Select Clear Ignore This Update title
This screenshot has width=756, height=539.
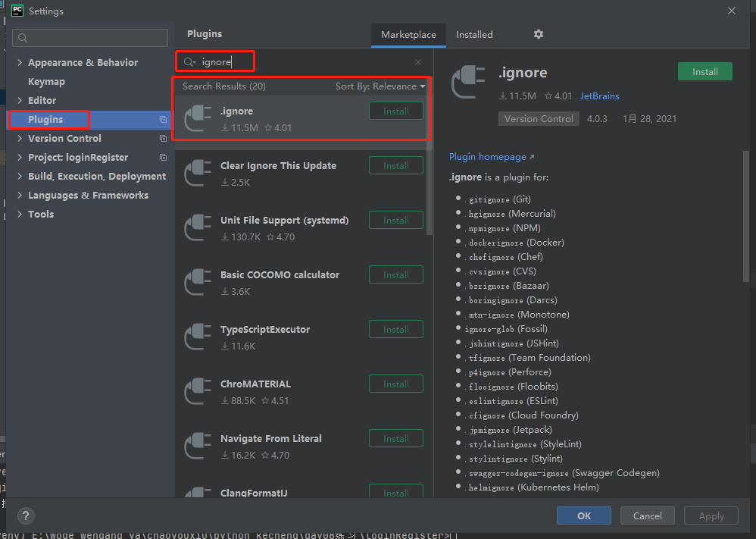tap(278, 166)
